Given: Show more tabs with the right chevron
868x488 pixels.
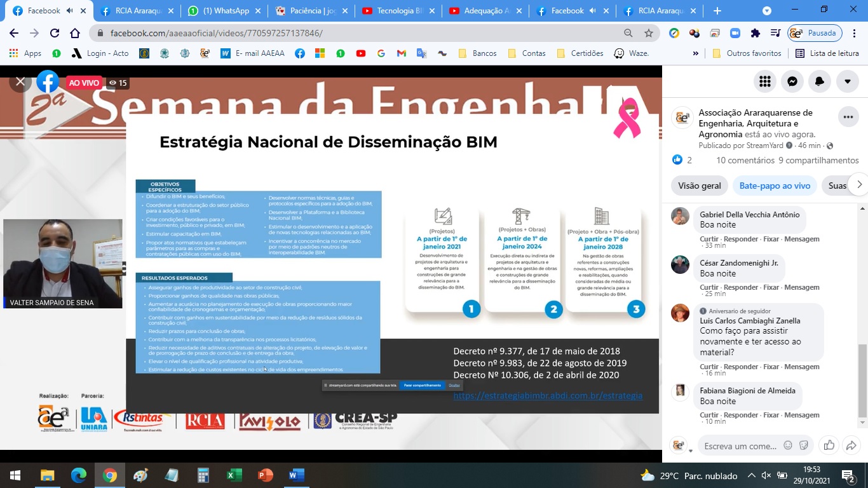Looking at the screenshot, I should 859,185.
